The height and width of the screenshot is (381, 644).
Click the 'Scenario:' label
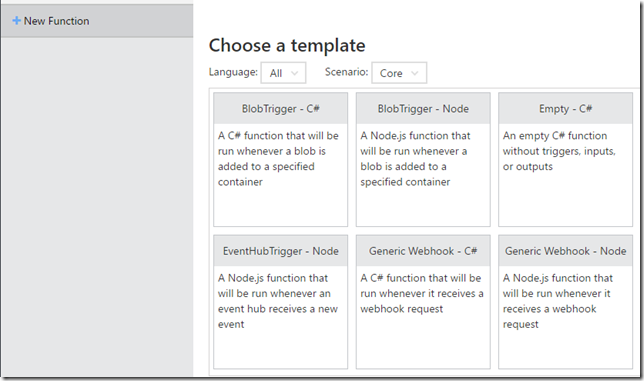pos(347,72)
